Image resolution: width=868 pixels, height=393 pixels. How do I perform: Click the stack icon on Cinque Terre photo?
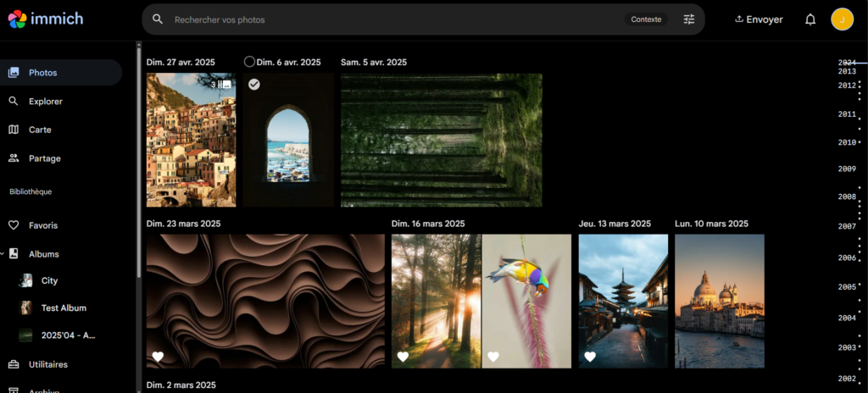[225, 84]
